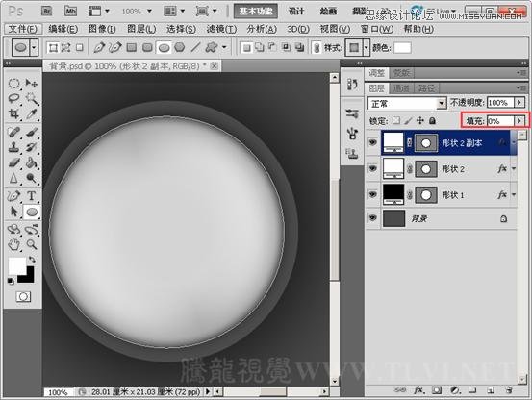Expand effects on 形状 1 layer

[514, 194]
